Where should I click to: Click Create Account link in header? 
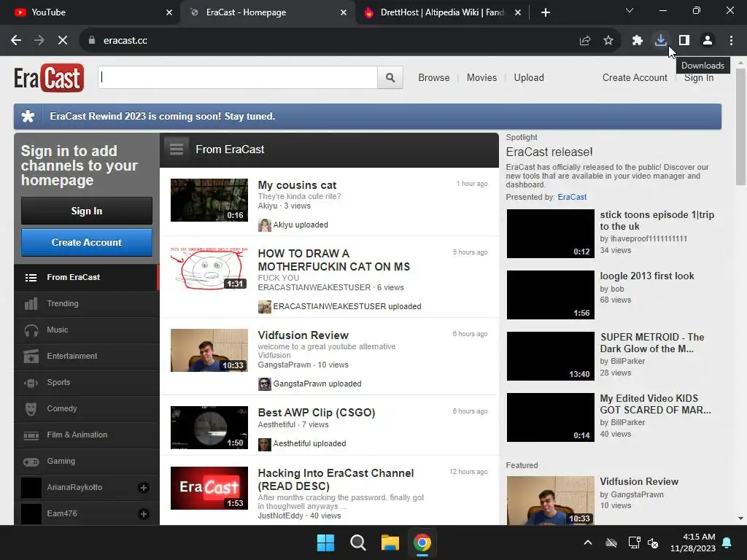[635, 77]
